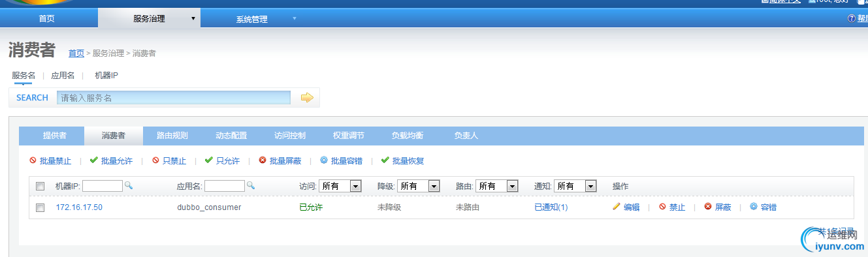Click 屏蔽 red cross icon in row
Image resolution: width=868 pixels, height=257 pixels.
[708, 207]
